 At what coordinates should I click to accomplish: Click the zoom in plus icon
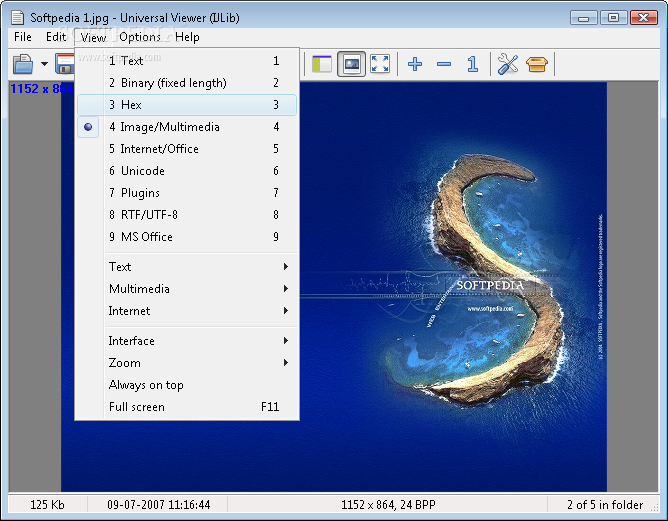(415, 64)
